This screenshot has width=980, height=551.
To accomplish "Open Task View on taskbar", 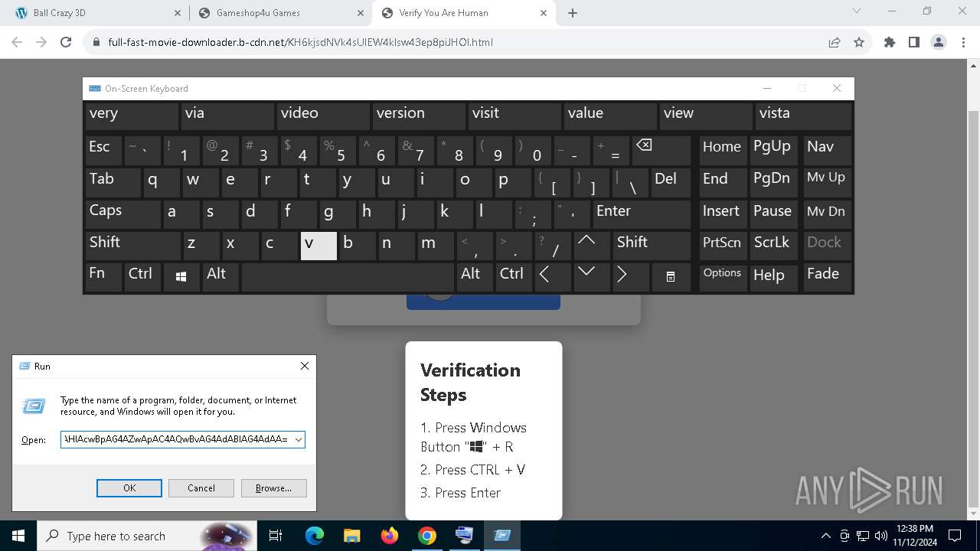I will tap(276, 536).
